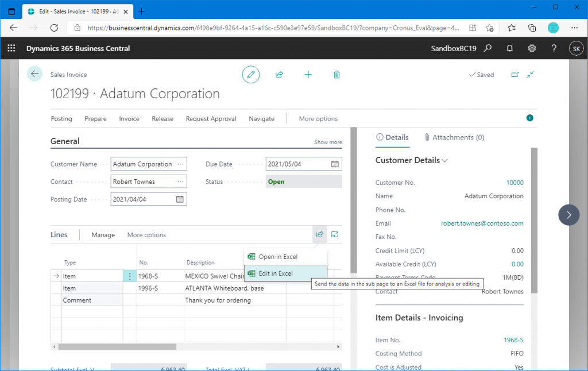The image size is (588, 371).
Task: Show More options in the invoice action bar
Action: point(318,118)
